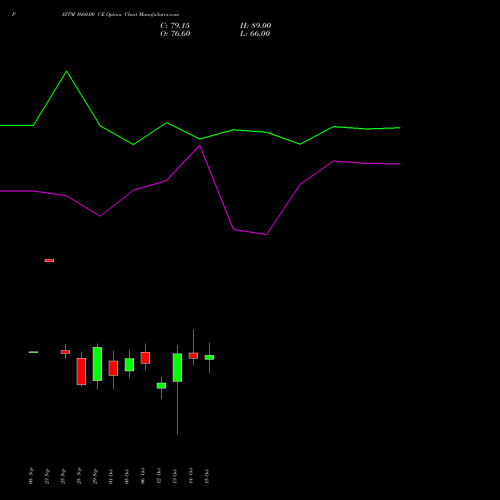
Task: Click the small red marker below the magenta line
Action: (49, 260)
